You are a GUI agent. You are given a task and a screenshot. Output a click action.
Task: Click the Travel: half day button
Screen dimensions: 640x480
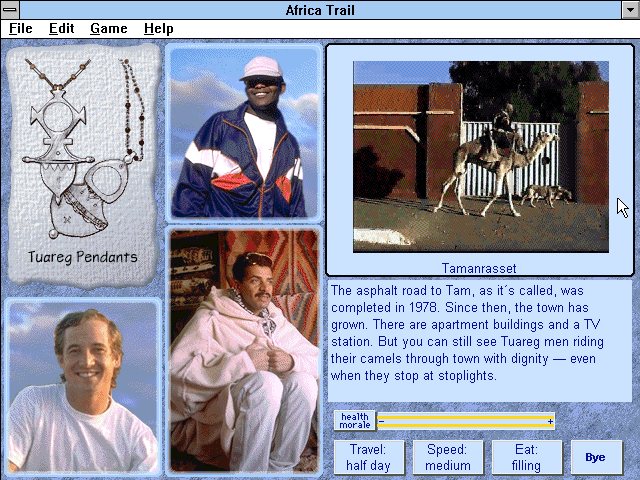(x=369, y=457)
